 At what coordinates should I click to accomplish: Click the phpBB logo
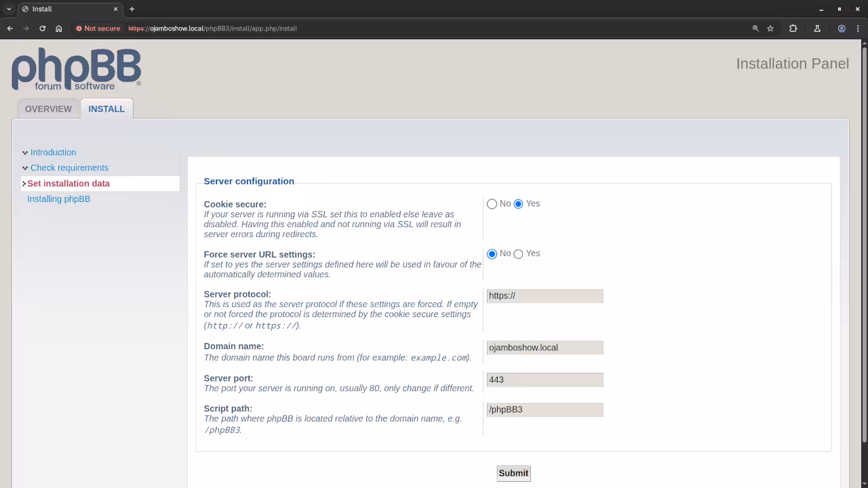[x=76, y=68]
